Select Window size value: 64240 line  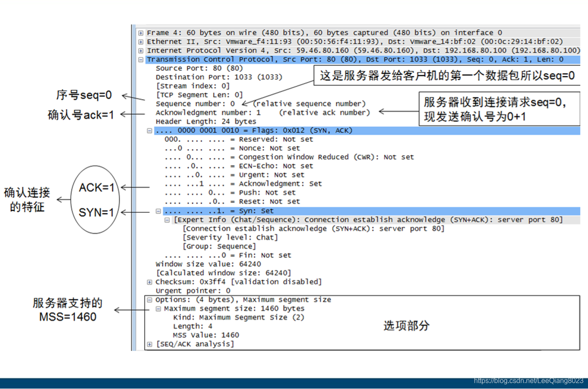(208, 264)
